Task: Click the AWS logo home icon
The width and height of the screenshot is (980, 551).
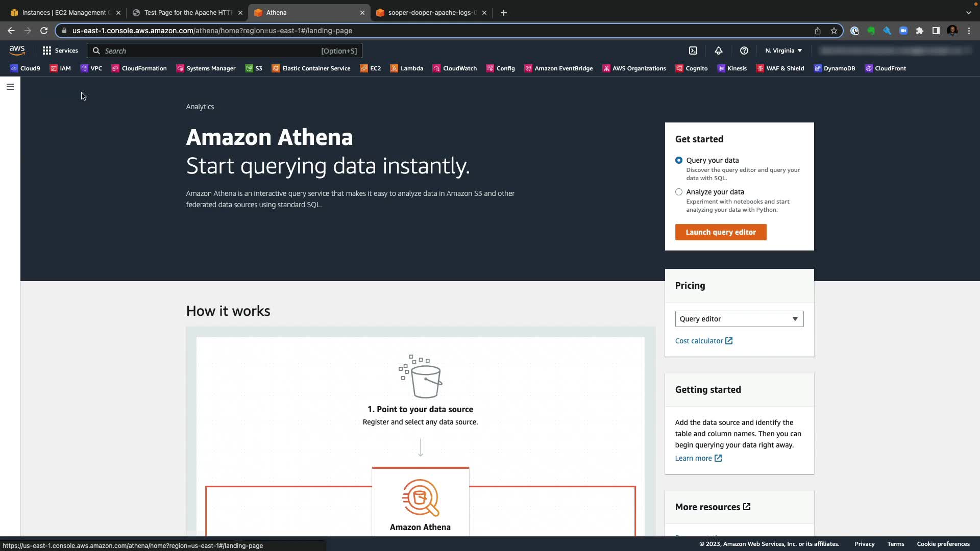Action: pos(17,50)
